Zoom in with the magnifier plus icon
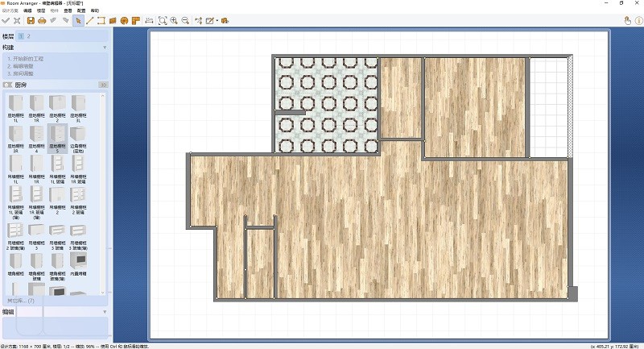Image resolution: width=644 pixels, height=349 pixels. pyautogui.click(x=174, y=21)
